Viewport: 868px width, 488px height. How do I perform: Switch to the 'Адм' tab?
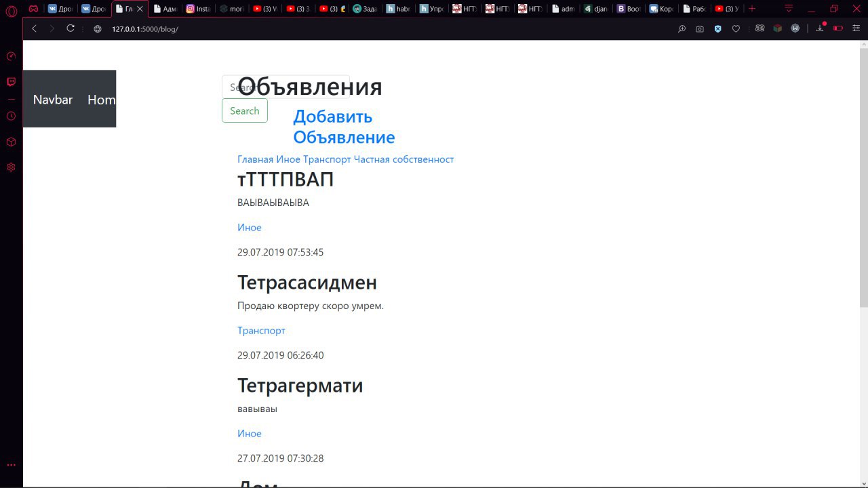(x=165, y=9)
